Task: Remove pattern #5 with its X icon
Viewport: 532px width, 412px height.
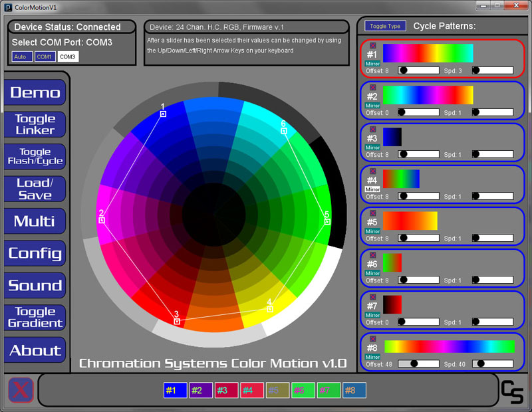Action: click(372, 213)
